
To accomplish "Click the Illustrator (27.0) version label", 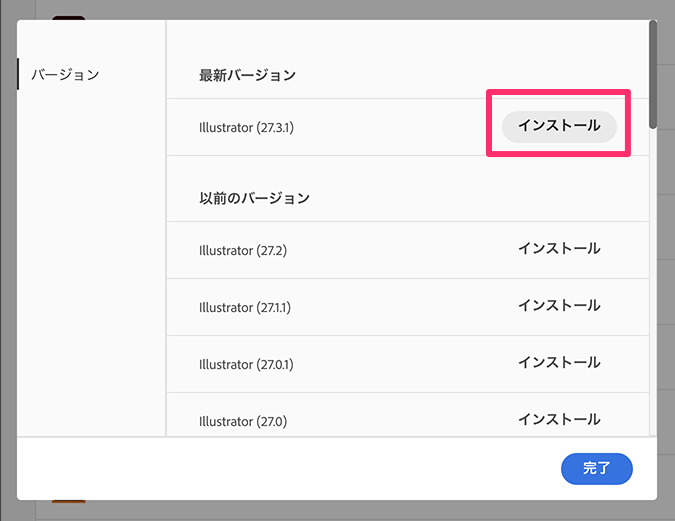I will (x=243, y=421).
